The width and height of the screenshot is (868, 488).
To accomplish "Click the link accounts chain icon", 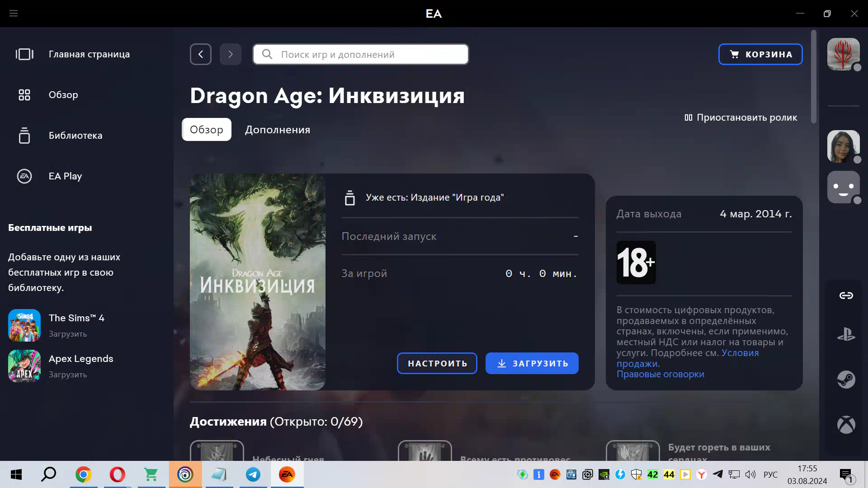I will (846, 296).
